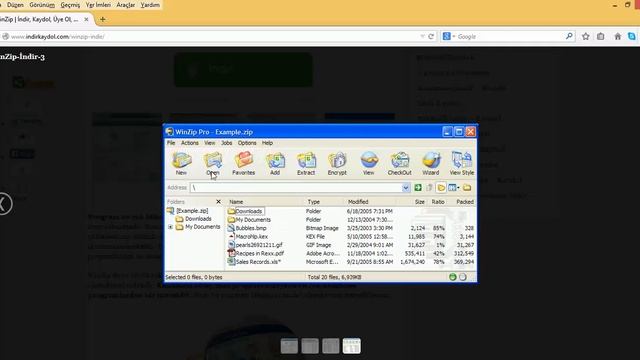640x360 pixels.
Task: Toggle the highlighted Folders pane icon
Action: pyautogui.click(x=441, y=187)
